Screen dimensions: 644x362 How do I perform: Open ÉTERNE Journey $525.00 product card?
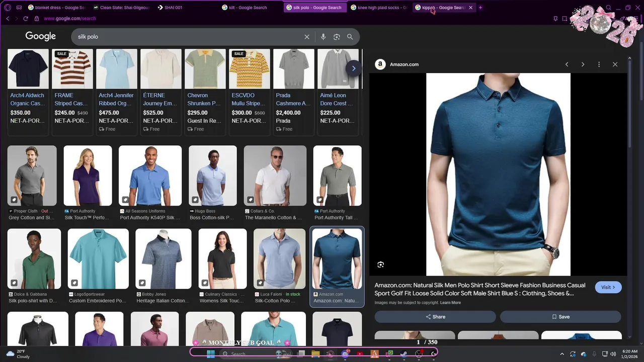(161, 92)
